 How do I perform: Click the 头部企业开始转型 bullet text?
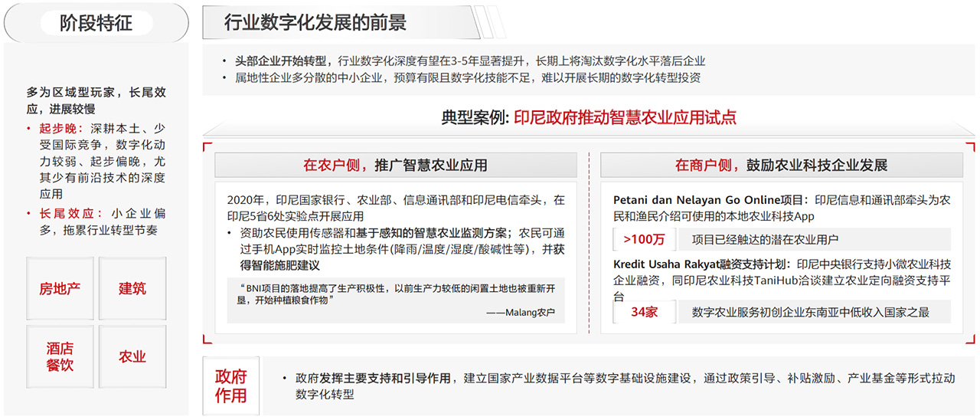[281, 61]
